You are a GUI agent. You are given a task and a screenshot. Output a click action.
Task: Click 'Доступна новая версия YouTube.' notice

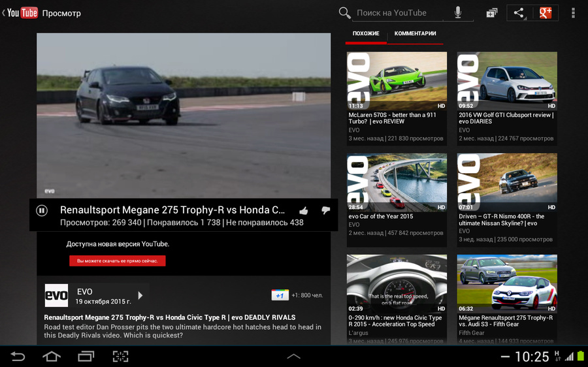click(118, 244)
